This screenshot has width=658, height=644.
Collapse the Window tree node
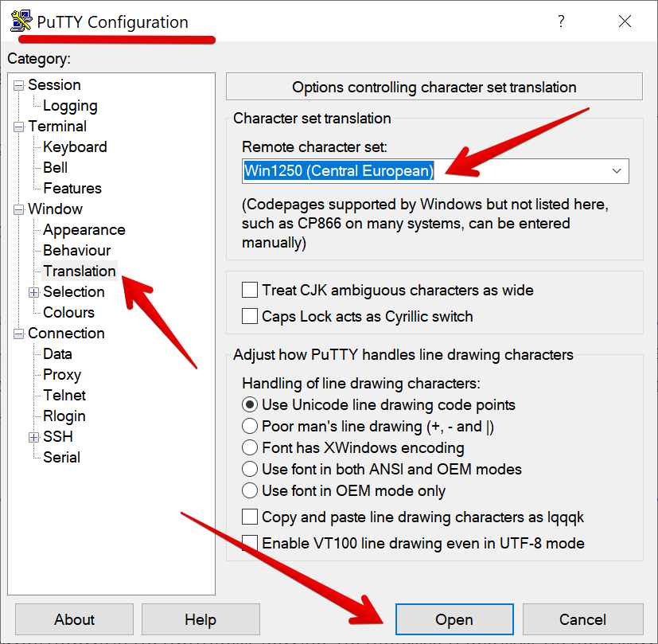(x=18, y=209)
